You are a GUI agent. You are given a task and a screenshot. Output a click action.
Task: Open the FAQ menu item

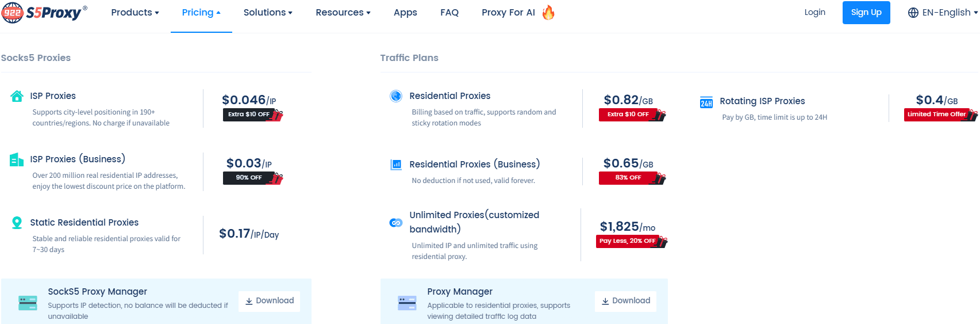449,13
